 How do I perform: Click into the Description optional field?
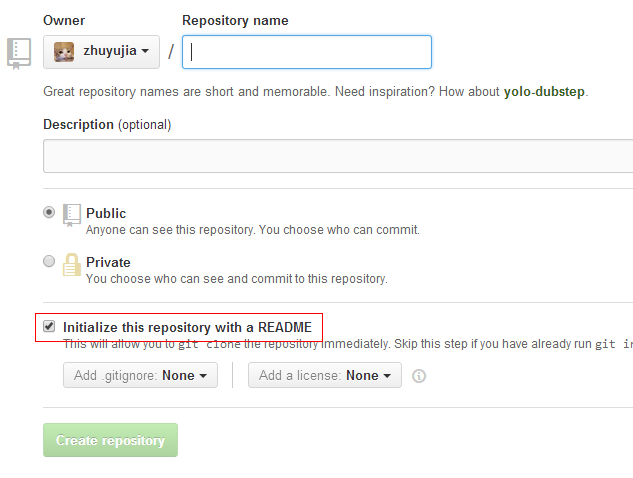tap(338, 156)
